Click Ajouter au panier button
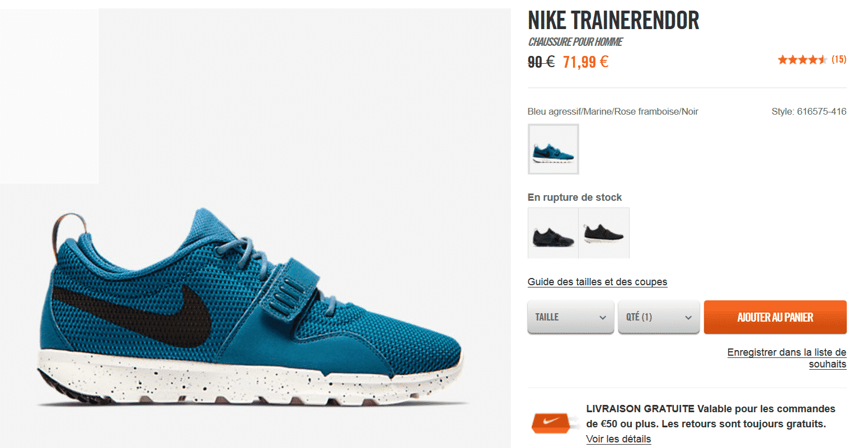 775,317
